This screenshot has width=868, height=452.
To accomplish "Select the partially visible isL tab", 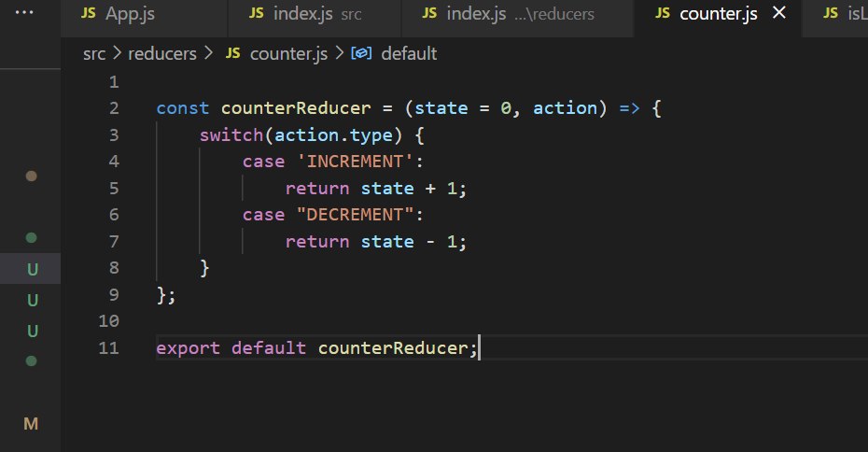I will coord(845,14).
